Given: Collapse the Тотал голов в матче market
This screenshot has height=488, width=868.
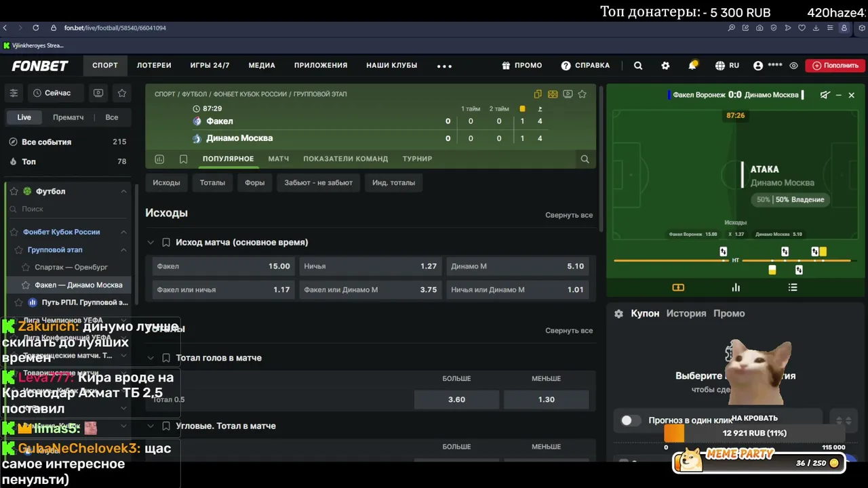Looking at the screenshot, I should [151, 358].
